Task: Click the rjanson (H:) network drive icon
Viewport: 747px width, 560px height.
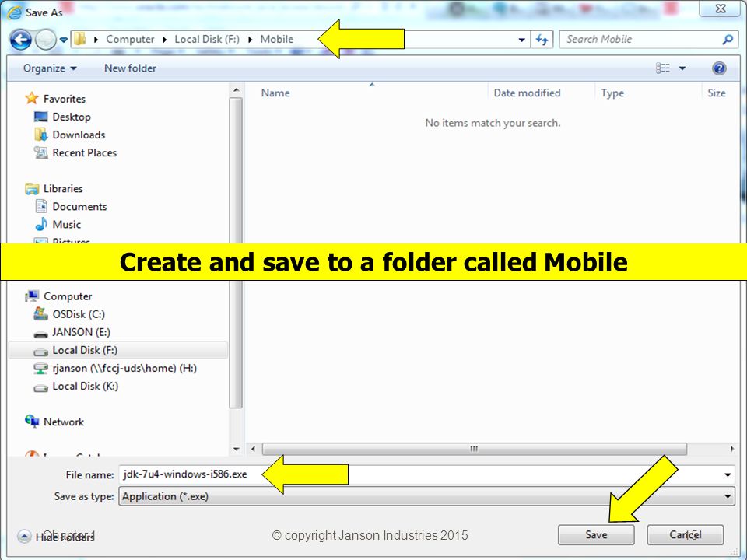Action: pyautogui.click(x=41, y=369)
